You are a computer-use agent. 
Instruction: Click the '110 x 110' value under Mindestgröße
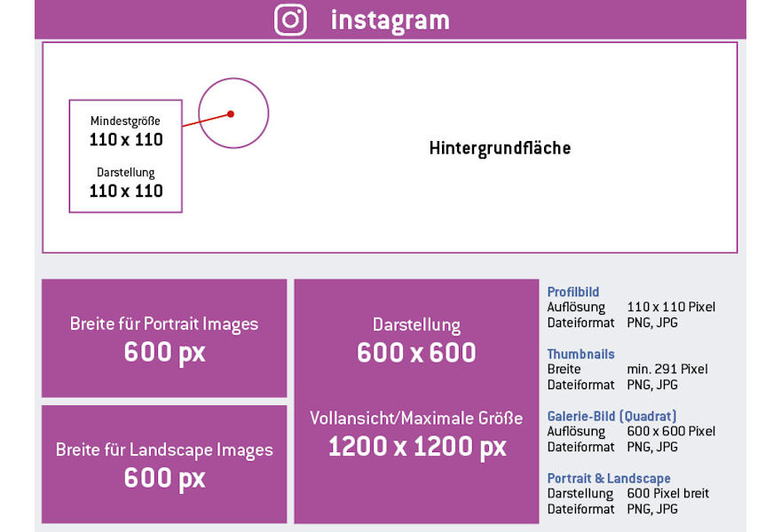click(x=126, y=140)
